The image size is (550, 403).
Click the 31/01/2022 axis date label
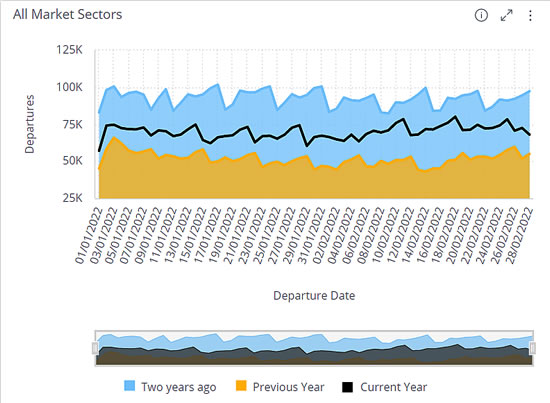[x=312, y=235]
